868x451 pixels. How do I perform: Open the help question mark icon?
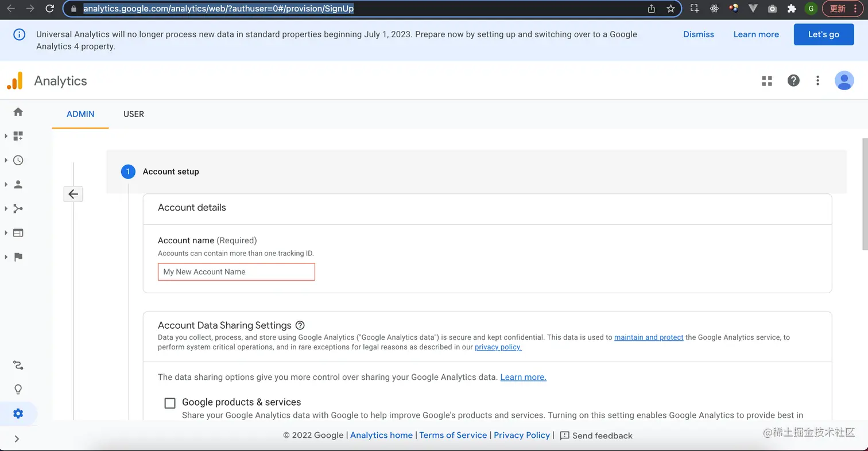[x=793, y=80]
